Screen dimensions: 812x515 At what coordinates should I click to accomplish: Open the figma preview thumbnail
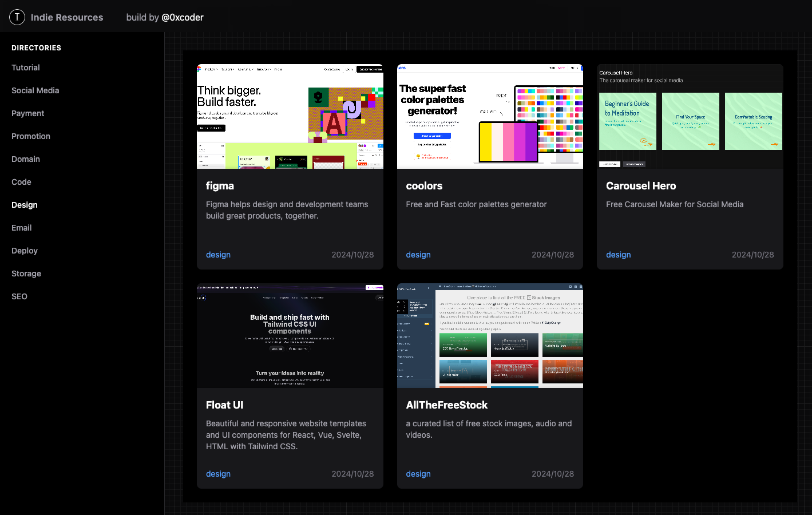click(290, 116)
